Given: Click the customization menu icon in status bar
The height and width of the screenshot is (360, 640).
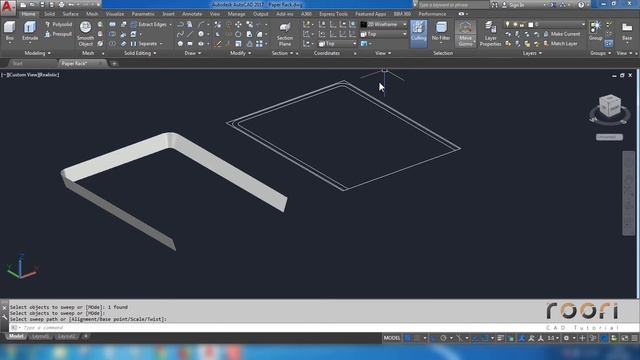Looking at the screenshot, I should click(635, 338).
